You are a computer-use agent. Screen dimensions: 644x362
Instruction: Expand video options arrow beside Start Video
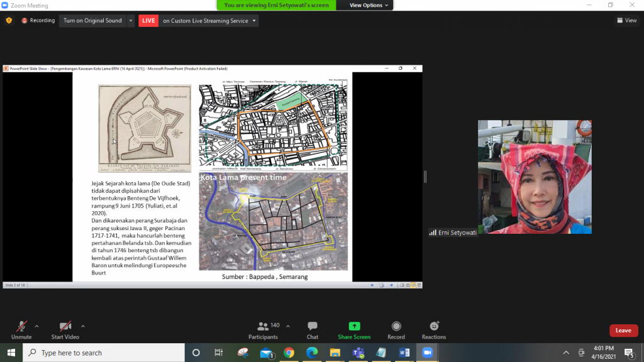83,326
